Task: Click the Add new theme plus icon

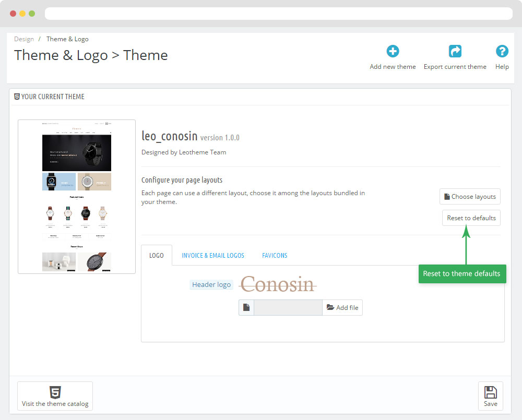Action: [393, 51]
